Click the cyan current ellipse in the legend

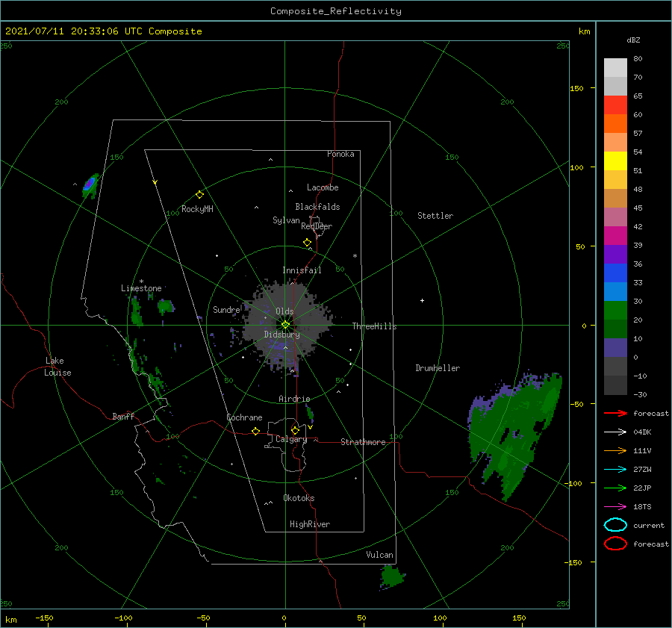(x=615, y=525)
